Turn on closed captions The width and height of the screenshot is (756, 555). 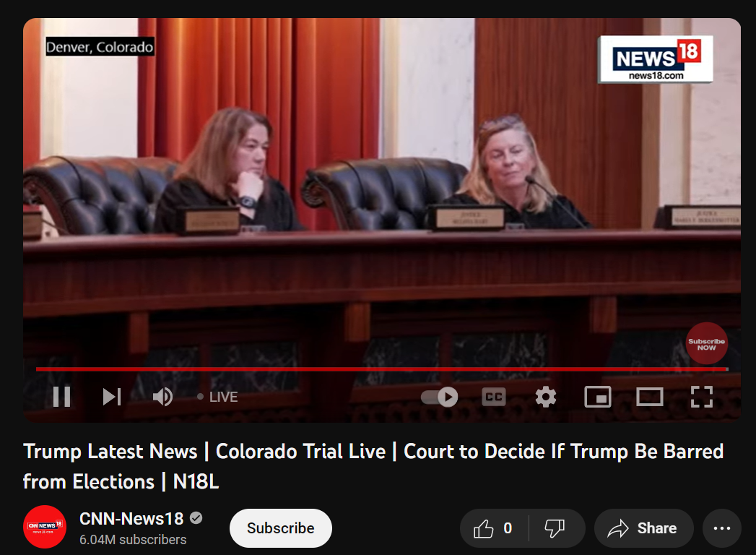pos(494,397)
